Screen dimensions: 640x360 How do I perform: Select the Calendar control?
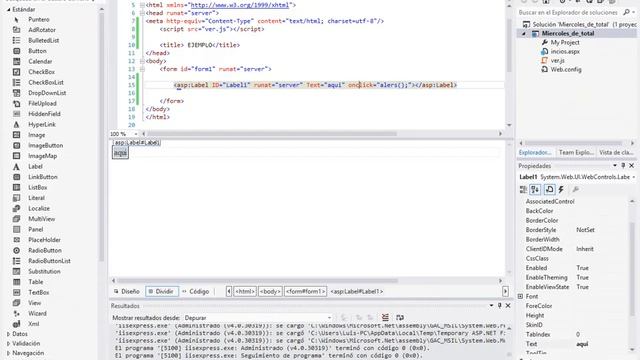[40, 62]
